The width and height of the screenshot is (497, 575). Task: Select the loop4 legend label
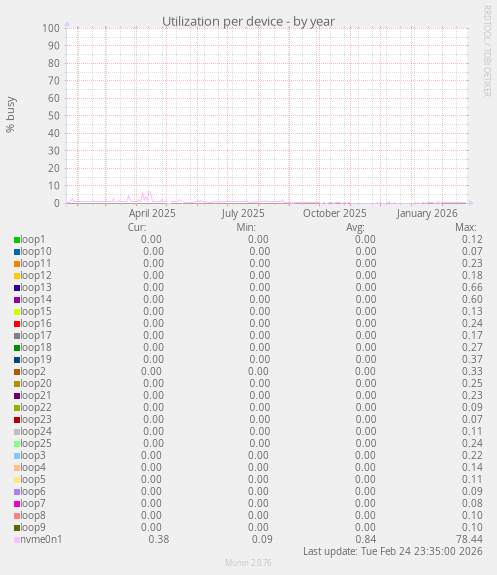[33, 468]
